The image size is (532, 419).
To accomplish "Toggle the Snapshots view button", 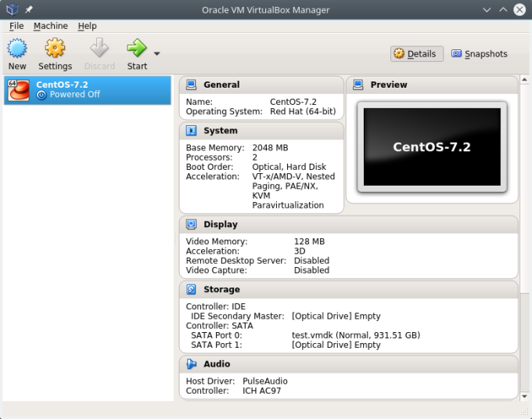I will pyautogui.click(x=480, y=54).
